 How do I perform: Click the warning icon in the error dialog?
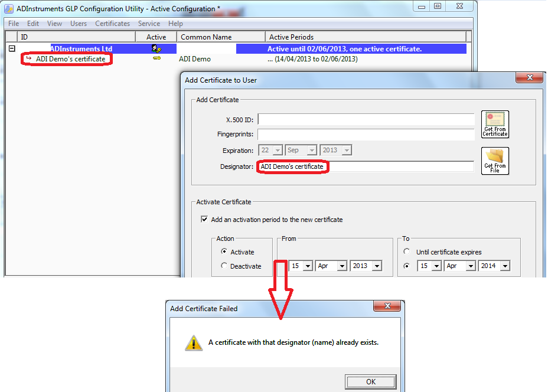[194, 343]
